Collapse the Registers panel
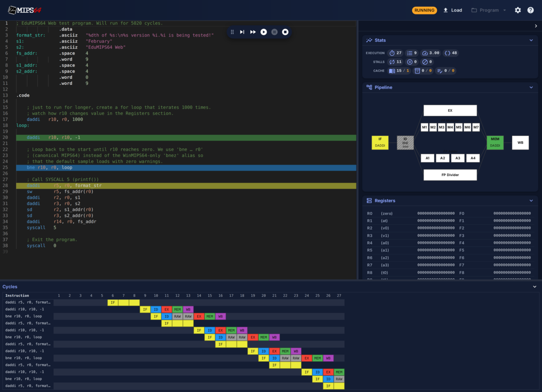 [x=531, y=201]
